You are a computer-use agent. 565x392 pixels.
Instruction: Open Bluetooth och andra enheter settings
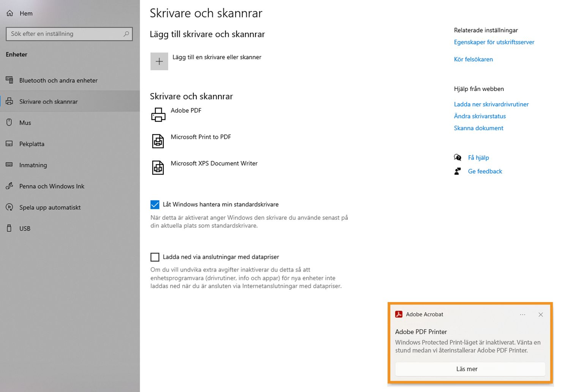coord(70,80)
